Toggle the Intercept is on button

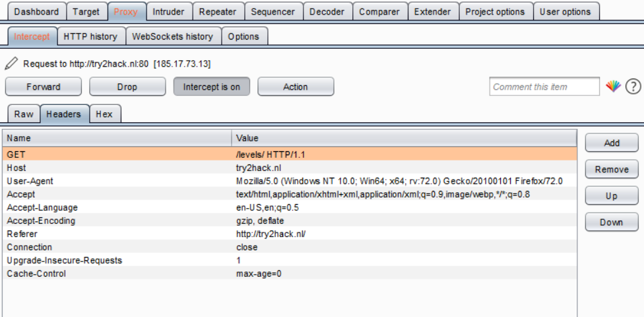coord(212,87)
